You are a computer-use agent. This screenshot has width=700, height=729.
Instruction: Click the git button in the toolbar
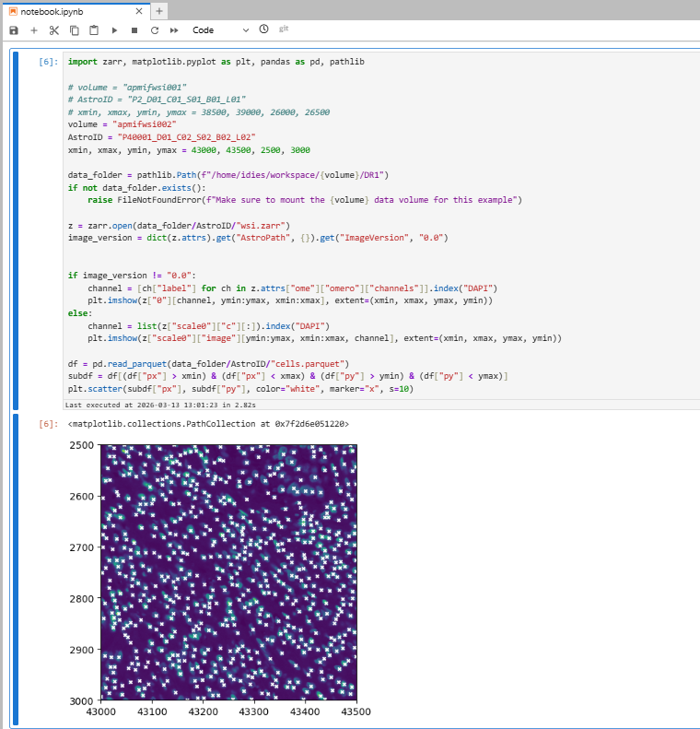pos(285,29)
